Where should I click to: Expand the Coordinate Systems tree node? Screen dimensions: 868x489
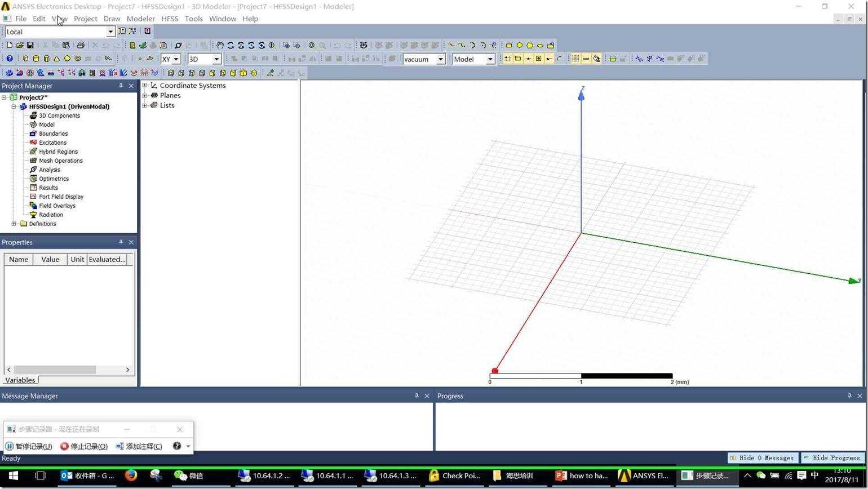coord(145,86)
